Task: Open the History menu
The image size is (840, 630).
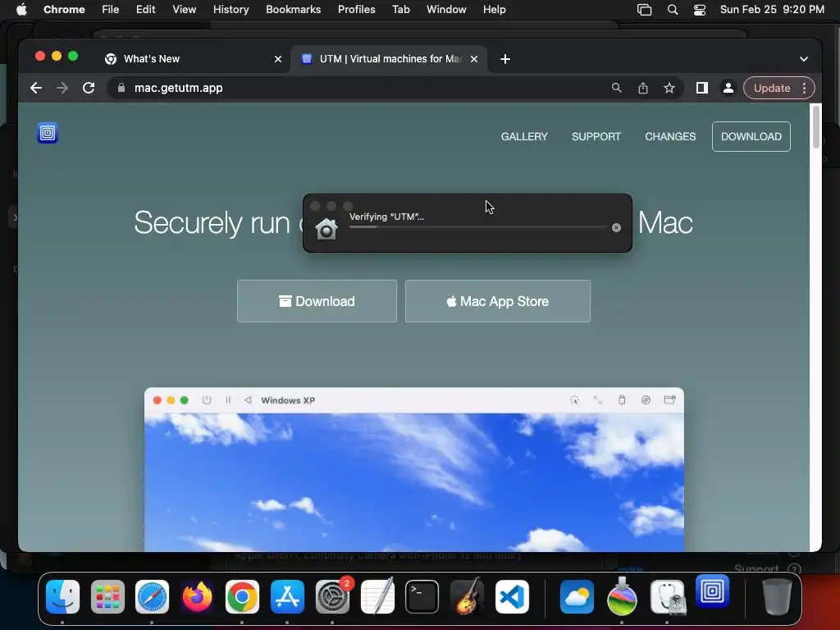Action: (231, 10)
